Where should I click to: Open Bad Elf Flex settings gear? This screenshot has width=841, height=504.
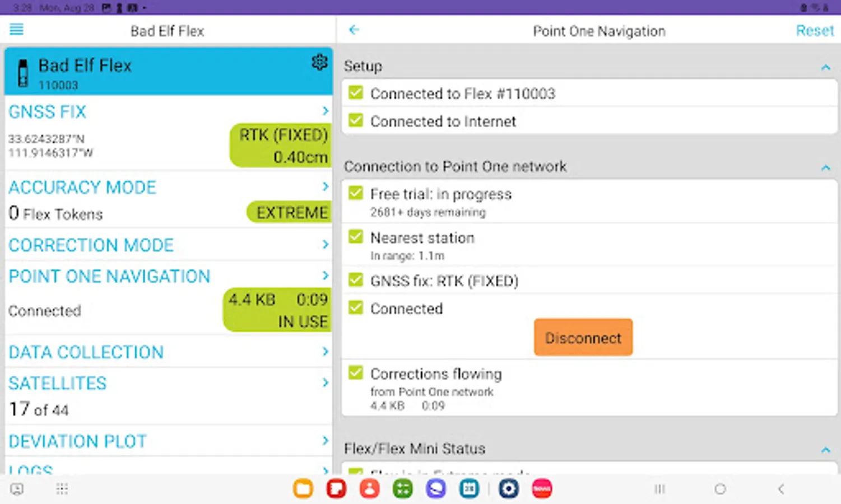pos(319,62)
